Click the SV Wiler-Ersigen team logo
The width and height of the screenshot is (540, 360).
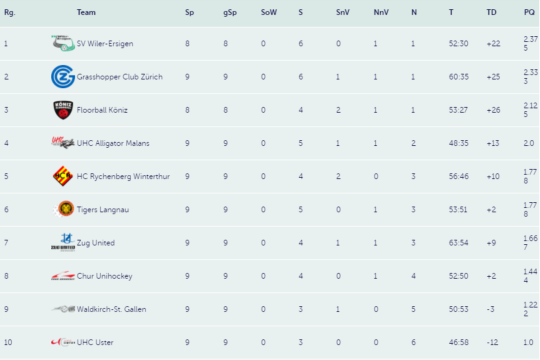click(63, 43)
